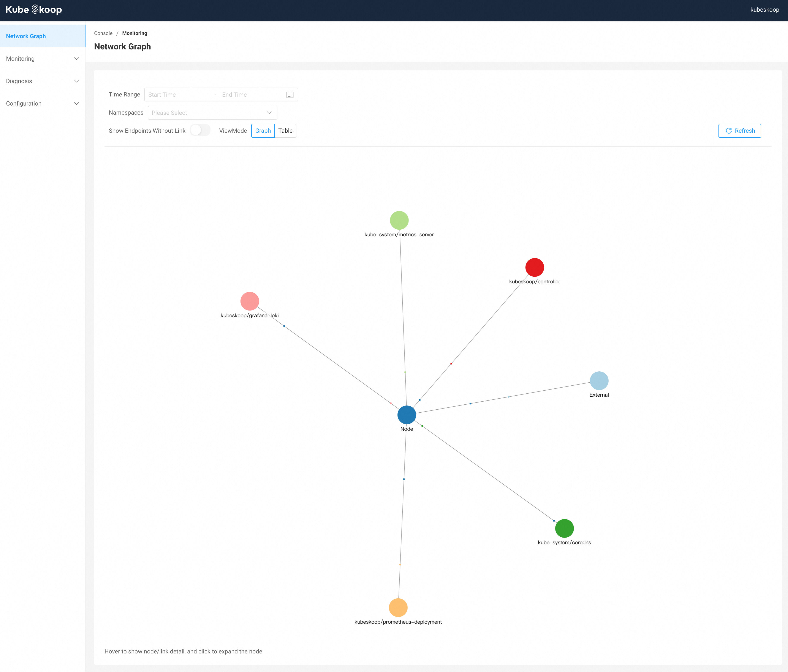Click the orange prometheus-deployment node
This screenshot has height=672, width=788.
click(x=398, y=607)
